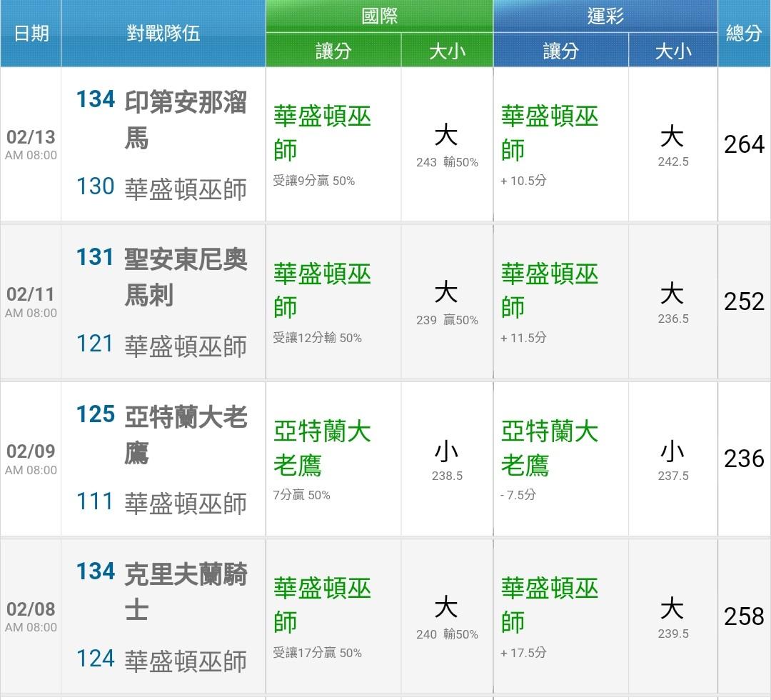
Task: Click 239.5 over/under value
Action: click(x=673, y=634)
